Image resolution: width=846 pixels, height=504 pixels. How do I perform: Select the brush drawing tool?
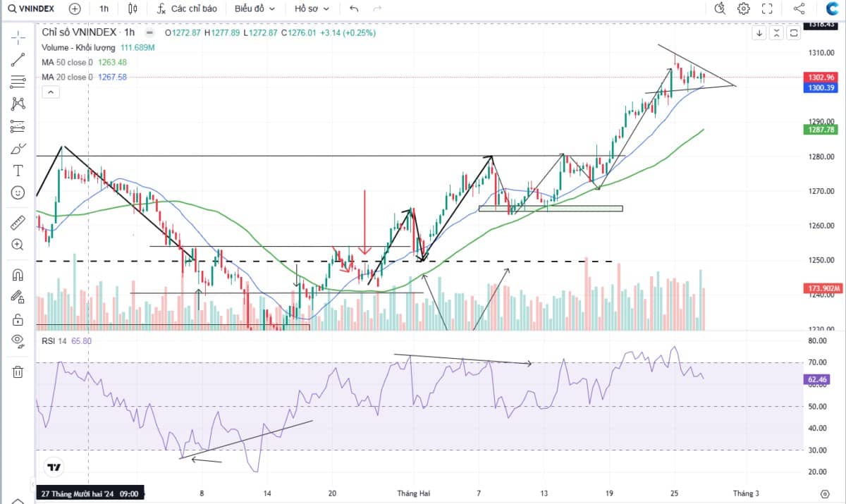18,149
